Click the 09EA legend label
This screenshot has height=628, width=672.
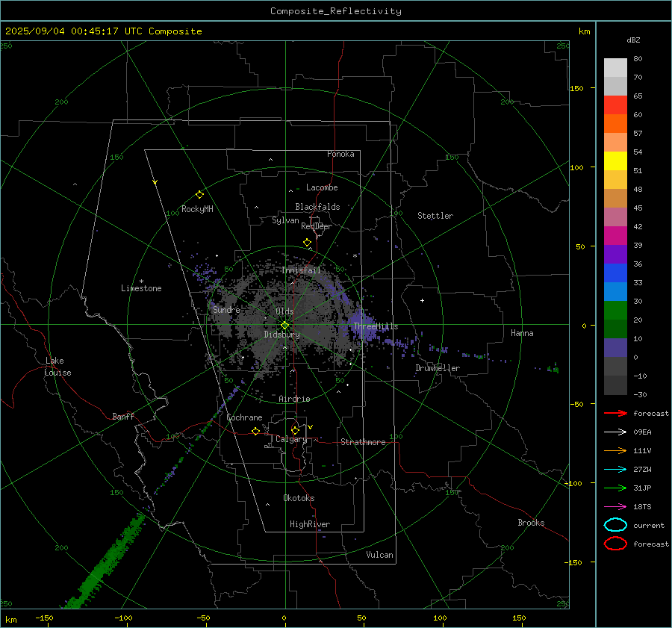point(642,432)
